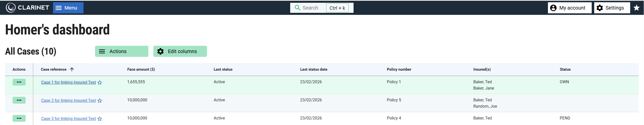Open row actions for Case 3
The height and width of the screenshot is (125, 644).
(x=19, y=118)
